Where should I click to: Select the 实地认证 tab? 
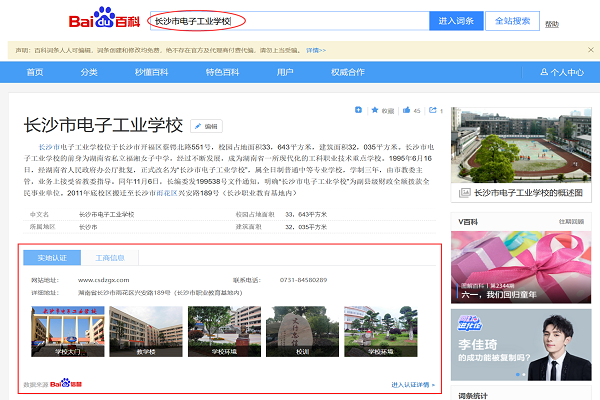click(x=53, y=257)
